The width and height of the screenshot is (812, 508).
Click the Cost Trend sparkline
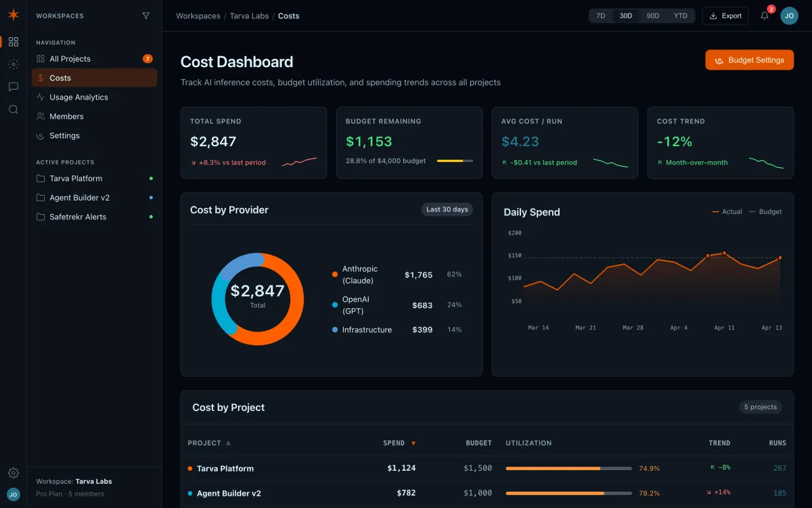tap(766, 163)
